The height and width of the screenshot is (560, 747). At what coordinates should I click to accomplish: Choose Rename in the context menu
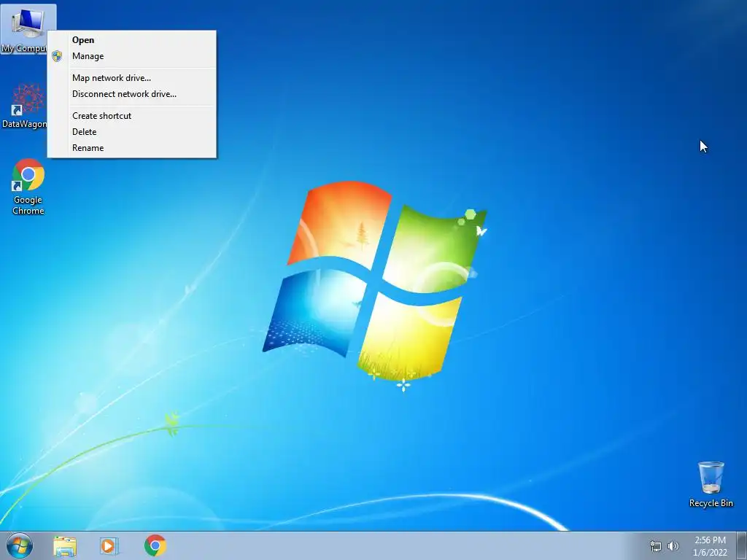pos(131,148)
